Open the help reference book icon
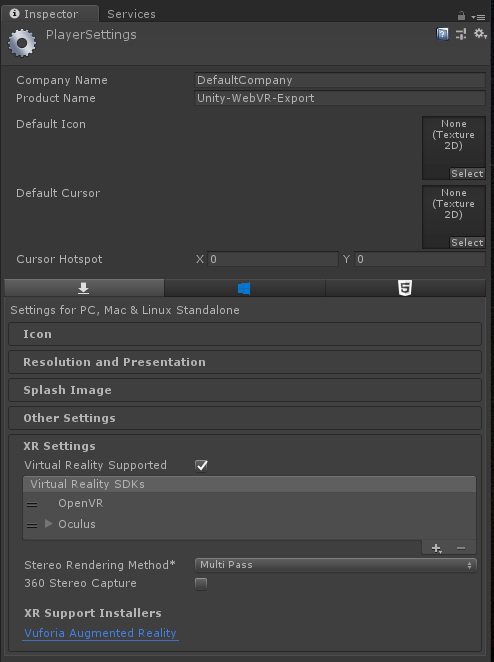The width and height of the screenshot is (494, 662). tap(442, 34)
